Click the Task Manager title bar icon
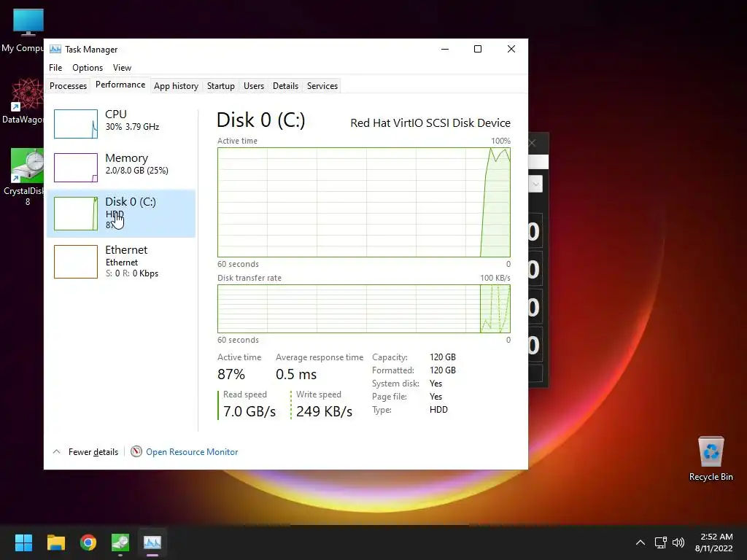This screenshot has width=747, height=560. pos(55,49)
